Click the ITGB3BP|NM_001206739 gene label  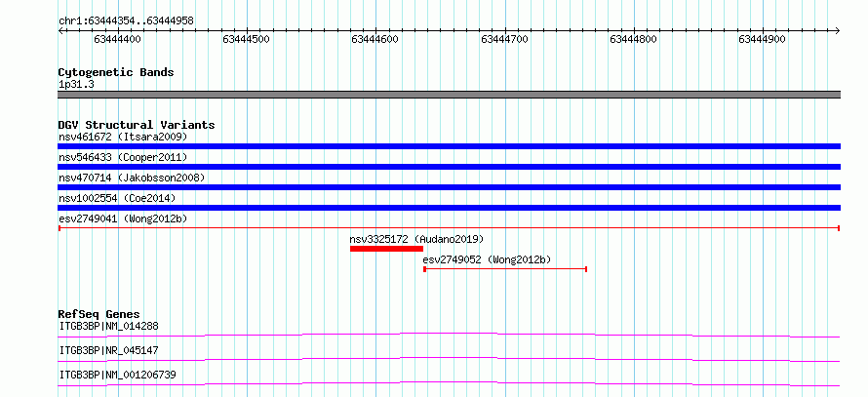click(x=117, y=375)
